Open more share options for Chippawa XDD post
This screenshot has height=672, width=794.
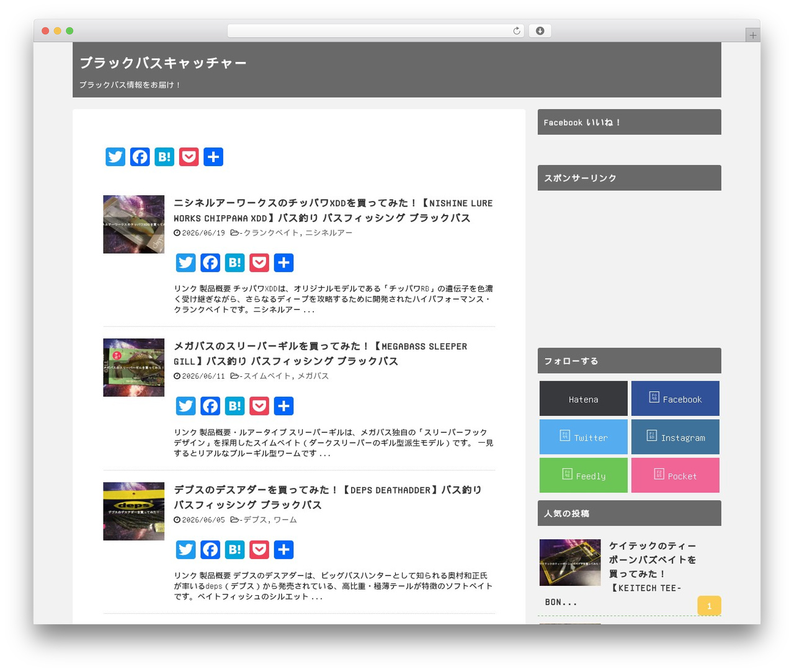pos(283,263)
